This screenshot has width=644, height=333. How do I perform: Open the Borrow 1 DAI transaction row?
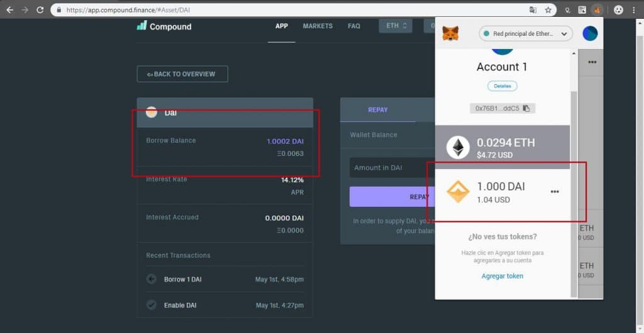pyautogui.click(x=225, y=279)
